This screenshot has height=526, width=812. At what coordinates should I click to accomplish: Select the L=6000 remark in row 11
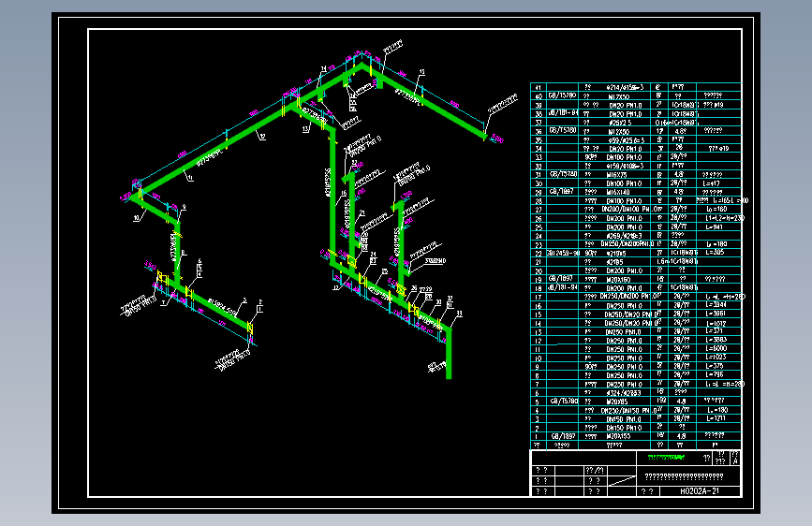coord(716,348)
